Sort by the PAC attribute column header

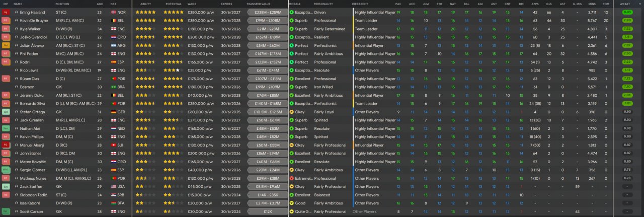[398, 4]
